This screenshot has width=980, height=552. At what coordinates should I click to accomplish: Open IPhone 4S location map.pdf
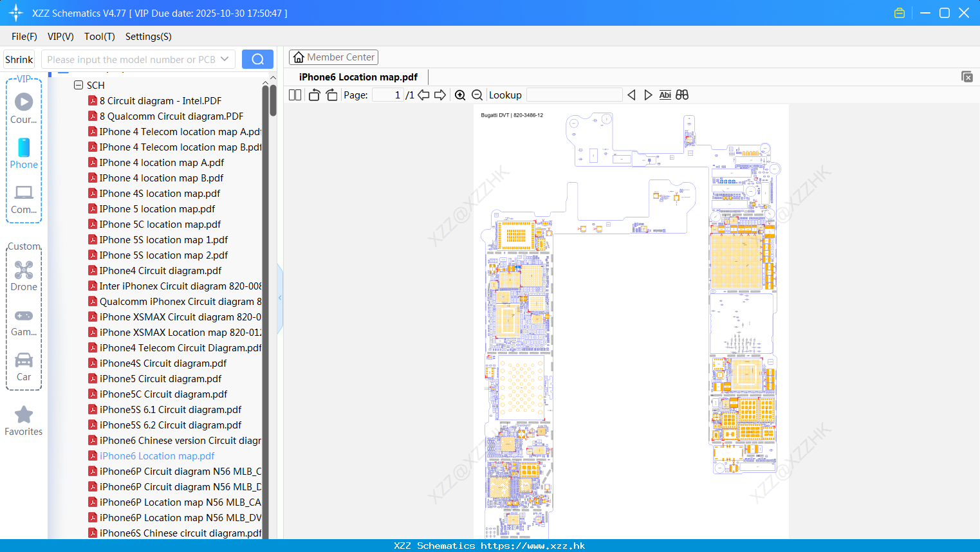point(160,193)
